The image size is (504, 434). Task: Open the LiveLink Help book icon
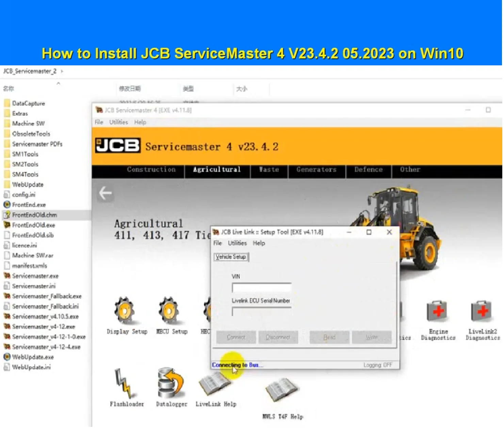(x=215, y=385)
